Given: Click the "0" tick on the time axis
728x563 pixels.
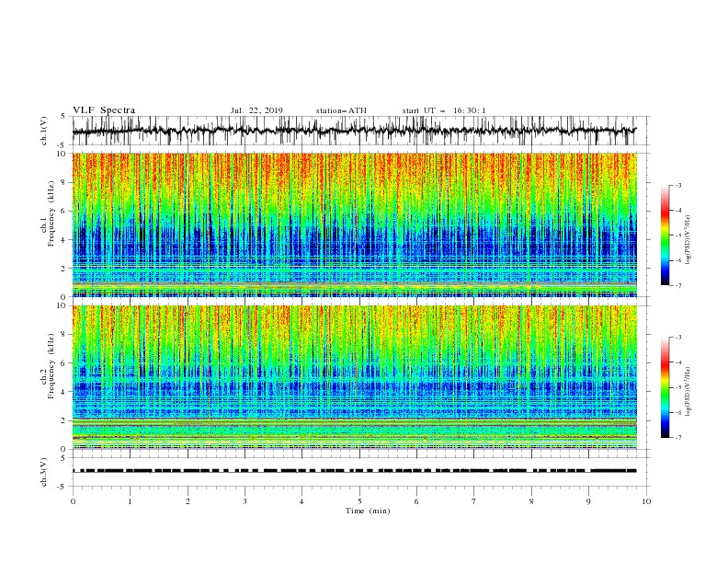Looking at the screenshot, I should (x=73, y=501).
